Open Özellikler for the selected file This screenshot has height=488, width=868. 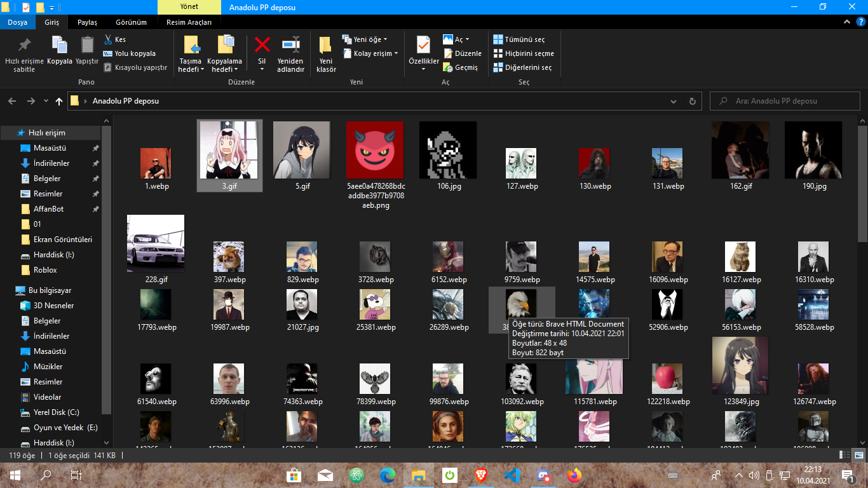tap(424, 54)
